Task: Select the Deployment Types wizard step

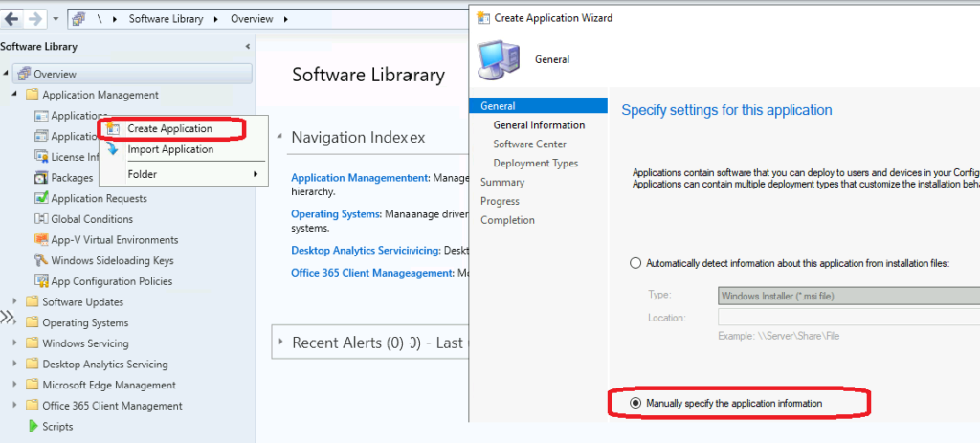Action: pyautogui.click(x=536, y=163)
